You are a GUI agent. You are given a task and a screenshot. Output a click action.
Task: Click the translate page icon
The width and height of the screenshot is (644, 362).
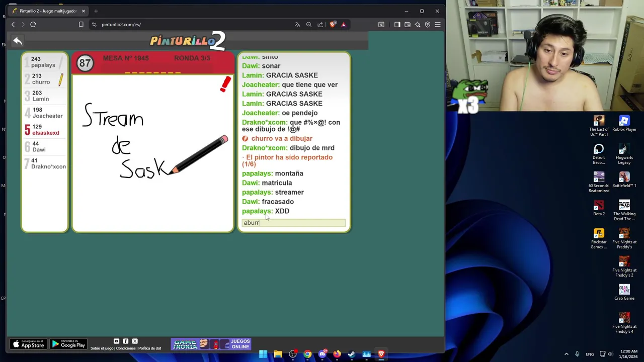(x=297, y=24)
